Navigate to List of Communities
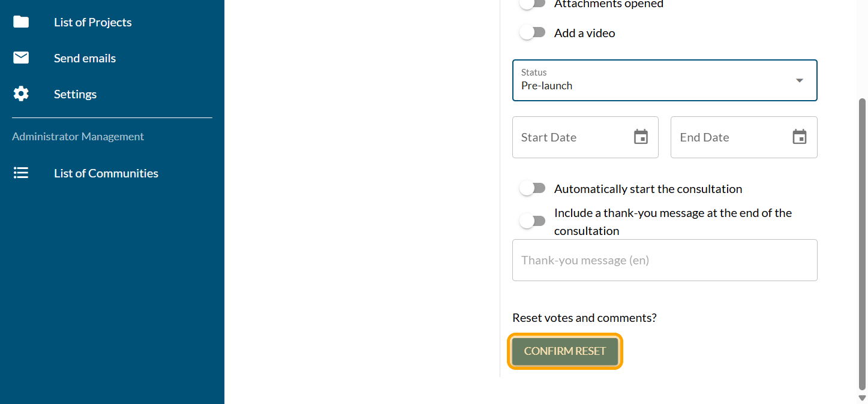The width and height of the screenshot is (868, 404). pyautogui.click(x=106, y=173)
